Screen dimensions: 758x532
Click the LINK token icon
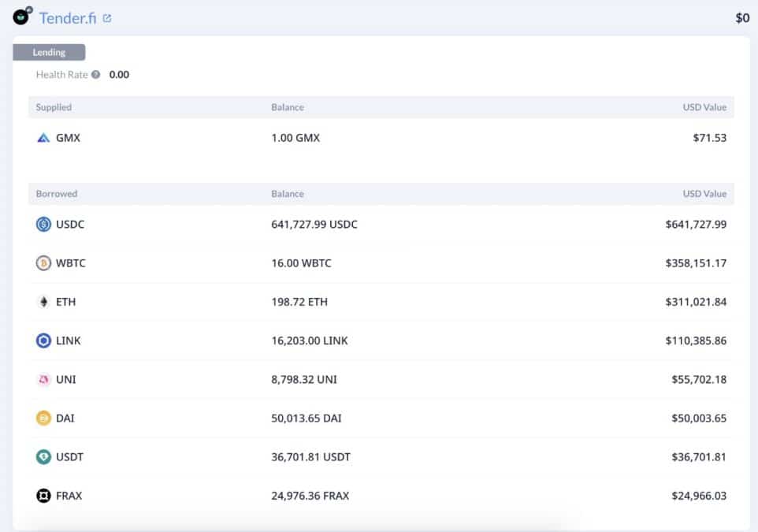click(x=43, y=340)
